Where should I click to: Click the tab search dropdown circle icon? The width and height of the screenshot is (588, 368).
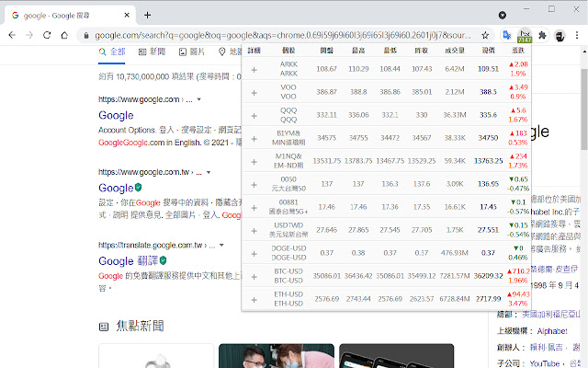pyautogui.click(x=503, y=15)
